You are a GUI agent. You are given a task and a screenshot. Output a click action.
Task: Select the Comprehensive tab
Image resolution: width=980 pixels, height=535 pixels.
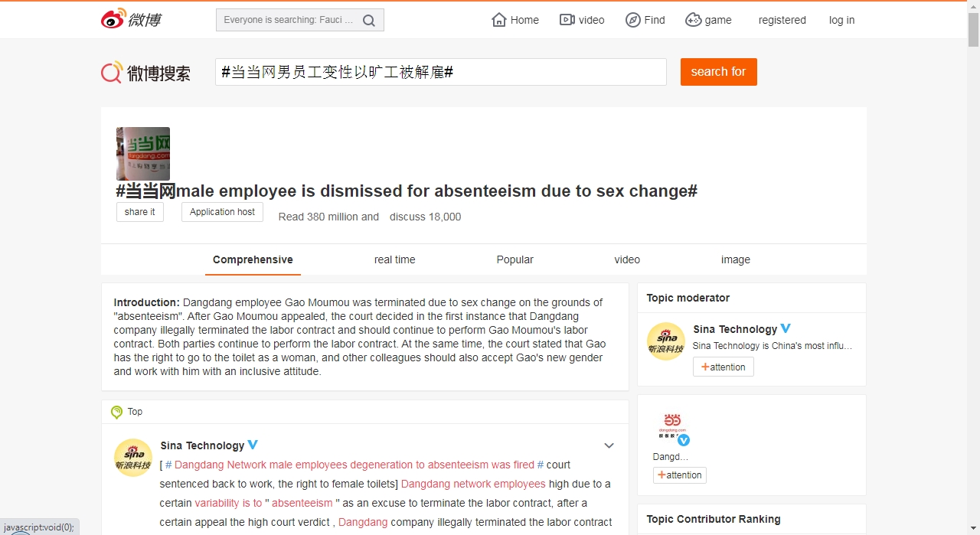pos(253,259)
